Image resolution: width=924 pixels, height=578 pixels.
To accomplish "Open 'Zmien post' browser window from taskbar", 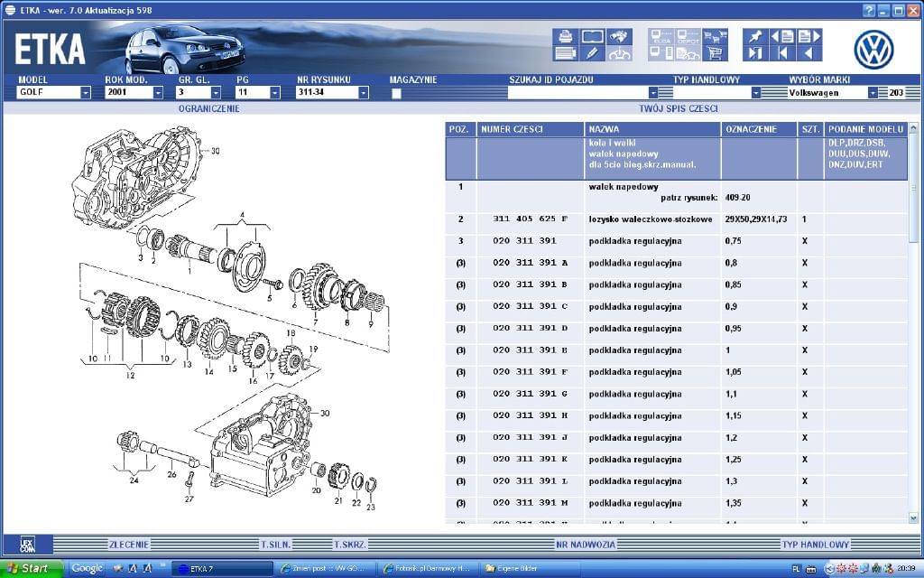I will tap(324, 569).
